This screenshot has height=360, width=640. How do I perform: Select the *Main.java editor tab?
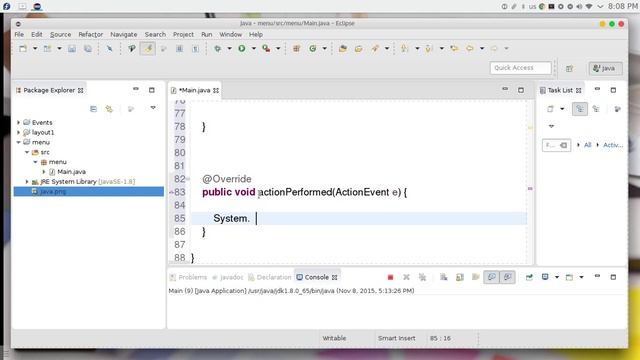[x=195, y=90]
